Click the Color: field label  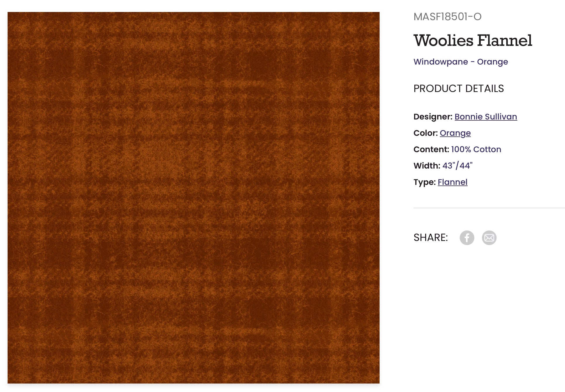click(426, 133)
